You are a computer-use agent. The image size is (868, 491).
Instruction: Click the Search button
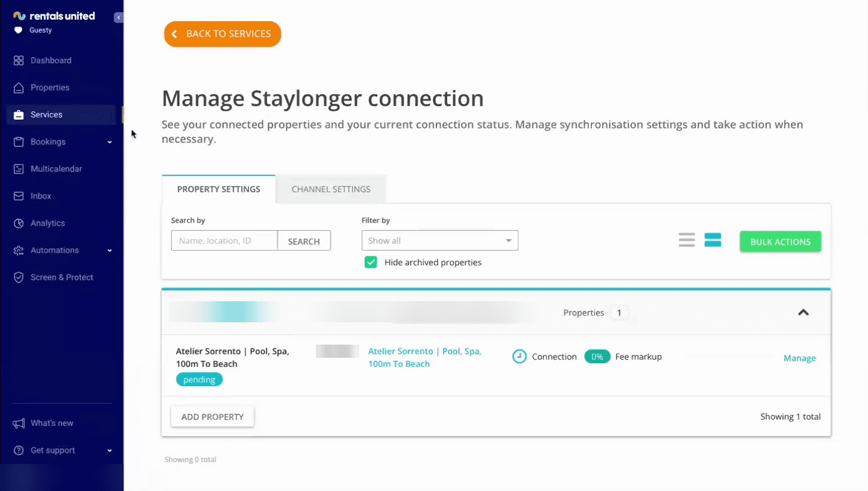tap(304, 240)
